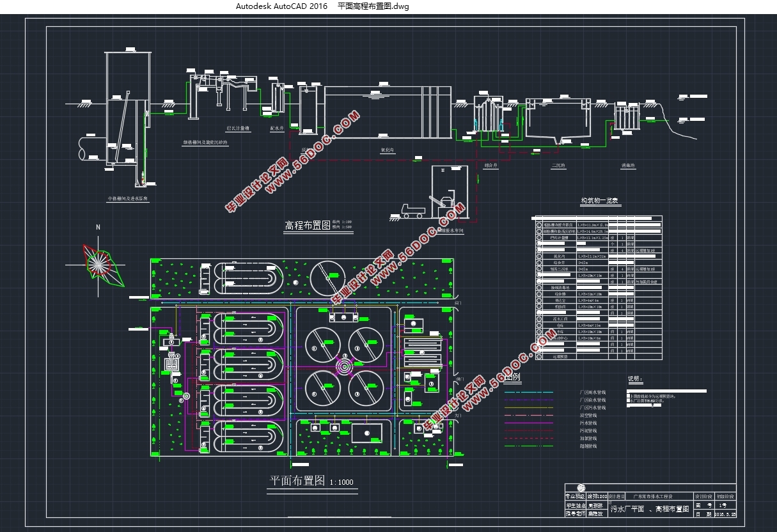Click the L×B=4m×4m dimension cell

tap(592, 300)
